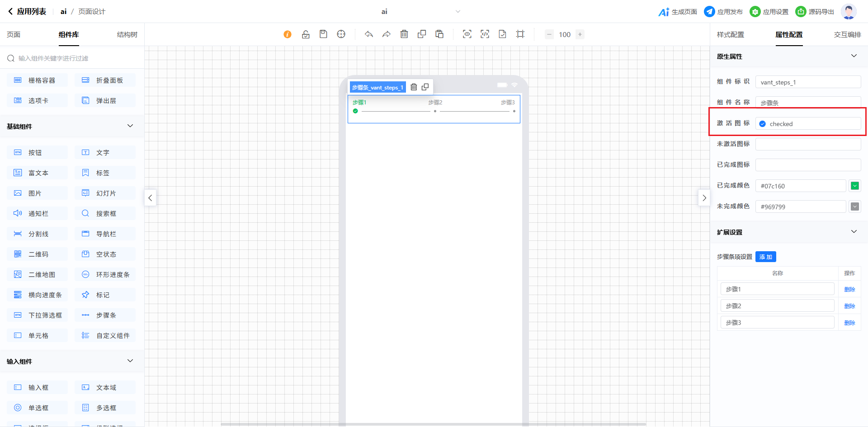Open the ai page dropdown at top
This screenshot has height=427, width=868.
(458, 12)
